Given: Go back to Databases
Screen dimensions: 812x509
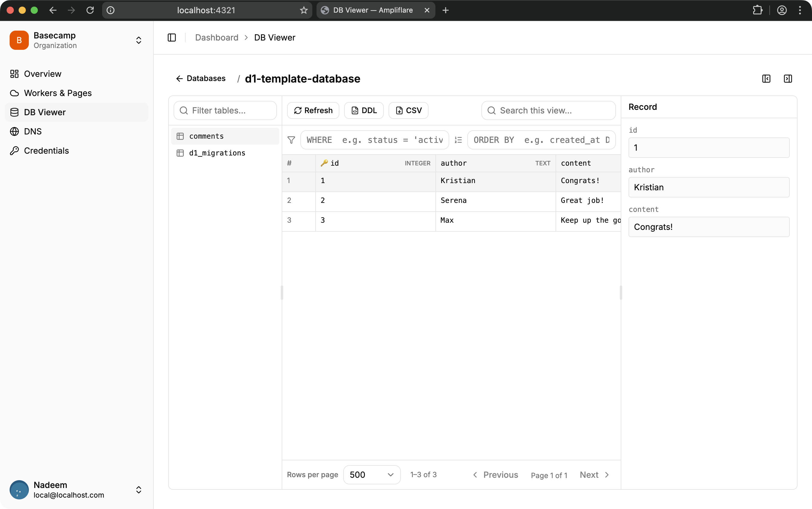Looking at the screenshot, I should point(201,78).
